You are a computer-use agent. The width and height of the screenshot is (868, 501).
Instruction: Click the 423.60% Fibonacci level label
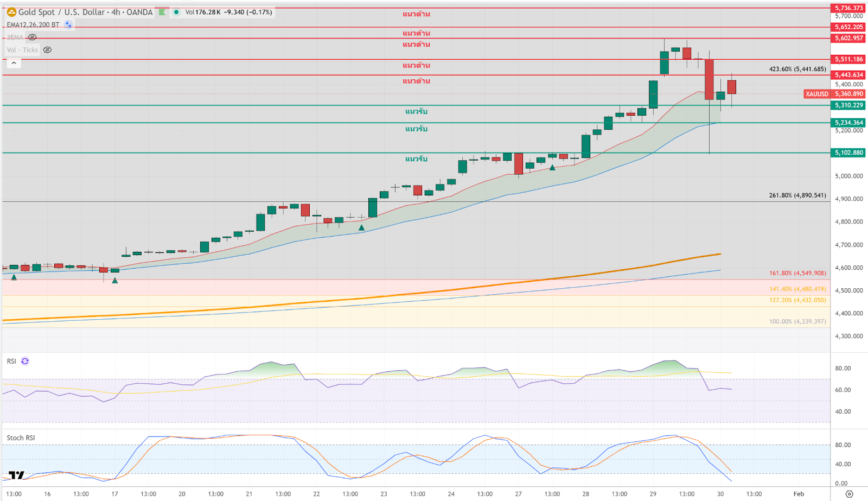(x=797, y=69)
